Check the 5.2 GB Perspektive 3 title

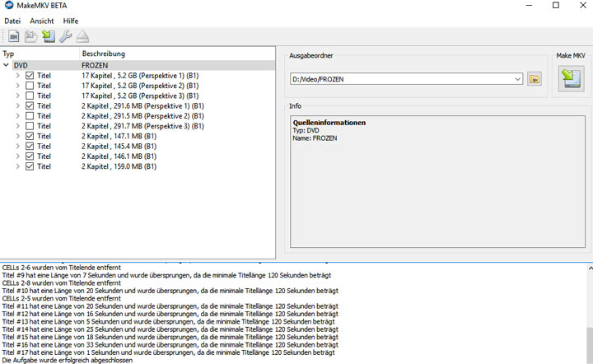pos(30,96)
